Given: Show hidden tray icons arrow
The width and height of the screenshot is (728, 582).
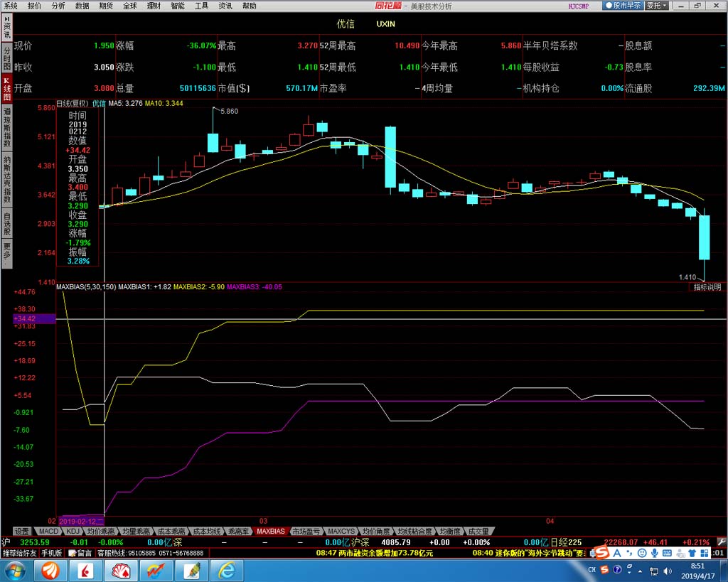Looking at the screenshot, I should (x=641, y=571).
